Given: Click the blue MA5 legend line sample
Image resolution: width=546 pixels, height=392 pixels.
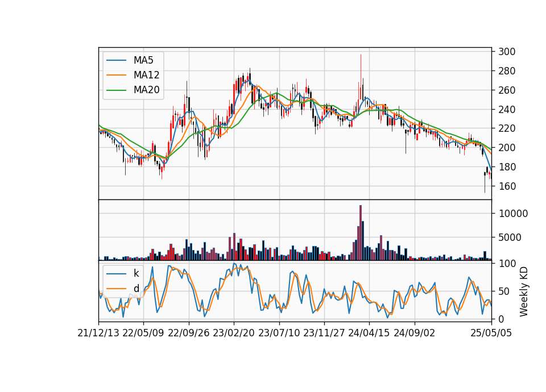Looking at the screenshot, I should 116,60.
